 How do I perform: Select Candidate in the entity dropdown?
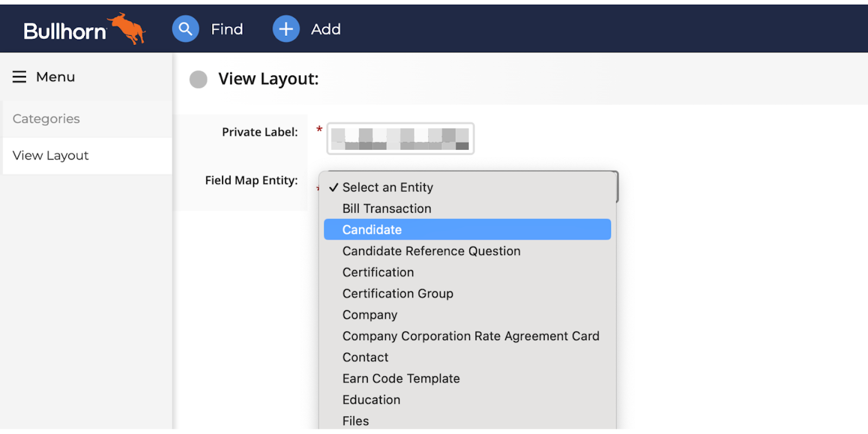click(x=372, y=230)
